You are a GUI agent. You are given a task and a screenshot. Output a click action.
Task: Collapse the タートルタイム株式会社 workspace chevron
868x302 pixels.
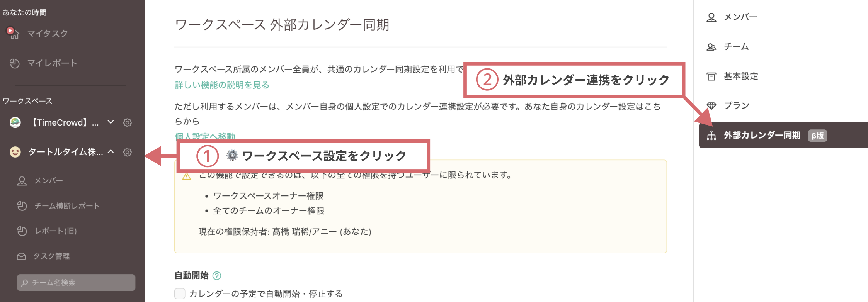112,152
